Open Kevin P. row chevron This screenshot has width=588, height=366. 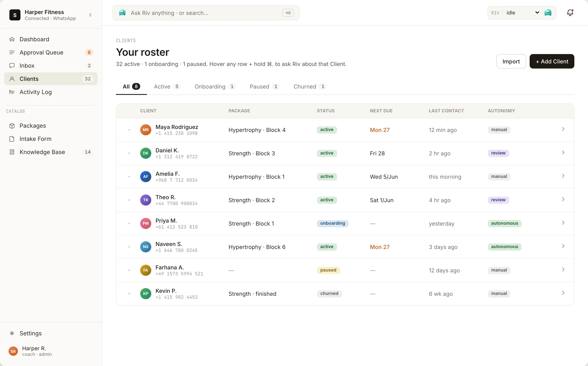point(563,293)
